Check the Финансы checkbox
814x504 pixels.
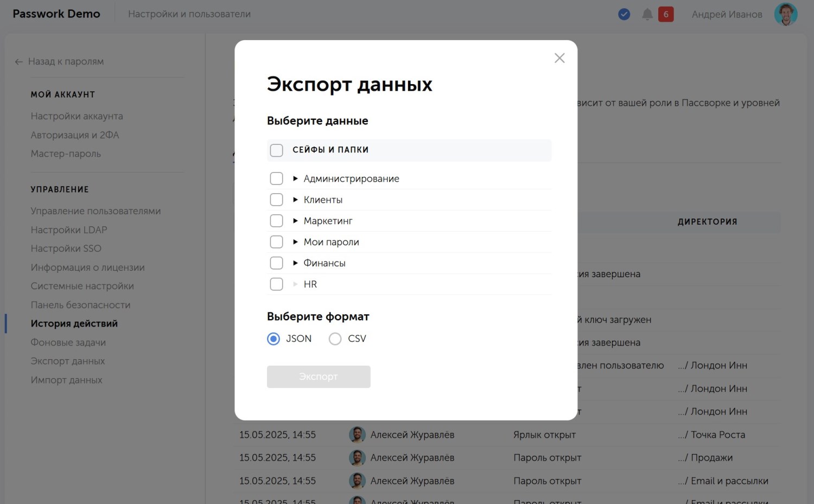(276, 263)
